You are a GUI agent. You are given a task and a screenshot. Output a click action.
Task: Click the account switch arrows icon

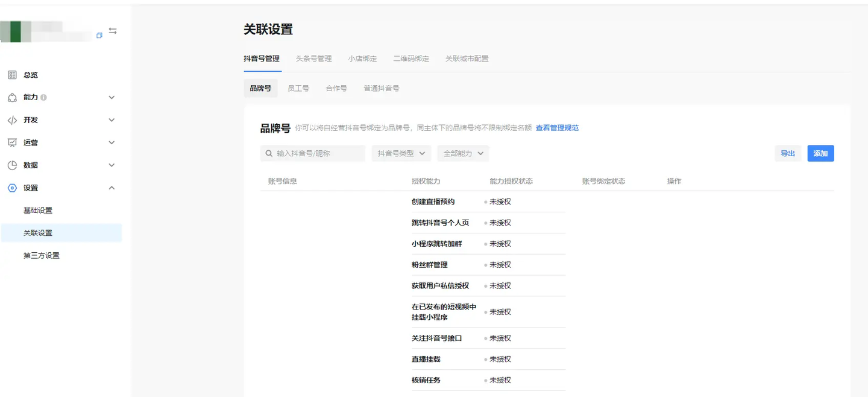(113, 31)
